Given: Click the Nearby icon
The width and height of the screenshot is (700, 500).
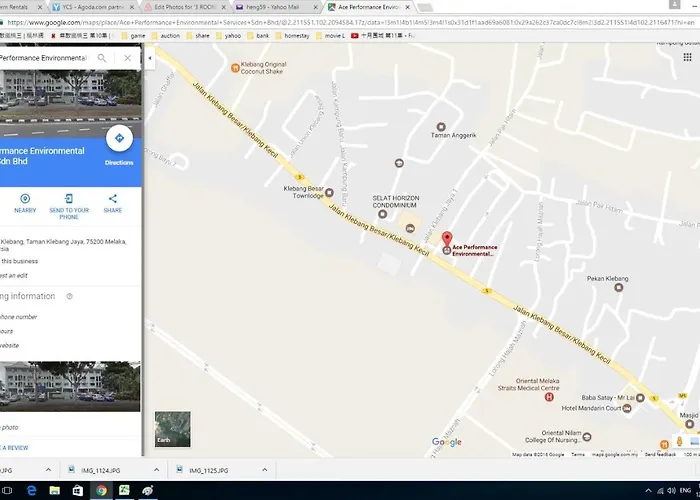Looking at the screenshot, I should click(25, 199).
